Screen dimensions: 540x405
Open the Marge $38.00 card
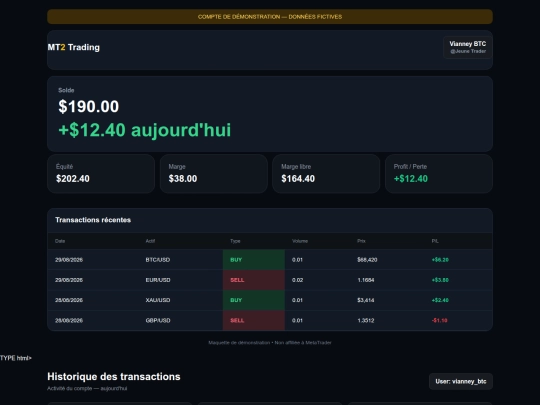point(214,174)
